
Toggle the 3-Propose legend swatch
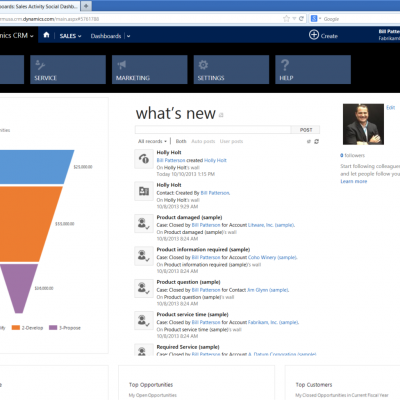click(x=53, y=328)
